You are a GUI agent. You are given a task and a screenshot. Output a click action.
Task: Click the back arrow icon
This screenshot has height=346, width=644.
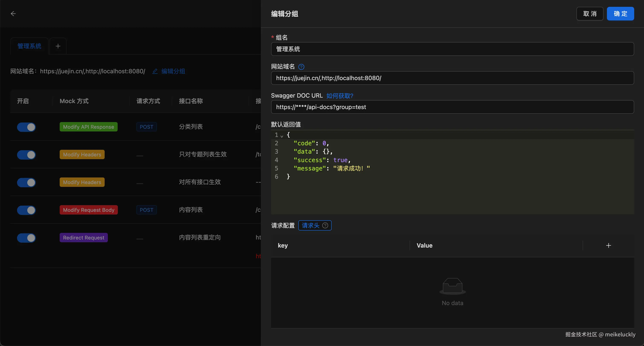pos(13,13)
